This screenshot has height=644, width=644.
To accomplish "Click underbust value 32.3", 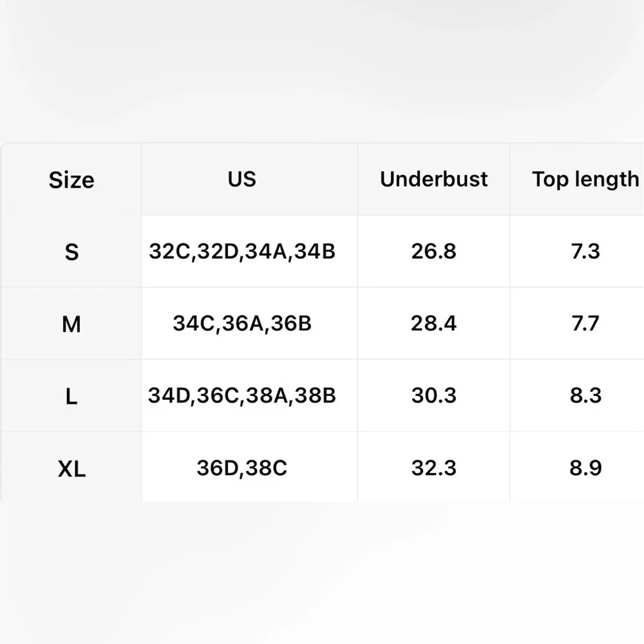I will 433,468.
